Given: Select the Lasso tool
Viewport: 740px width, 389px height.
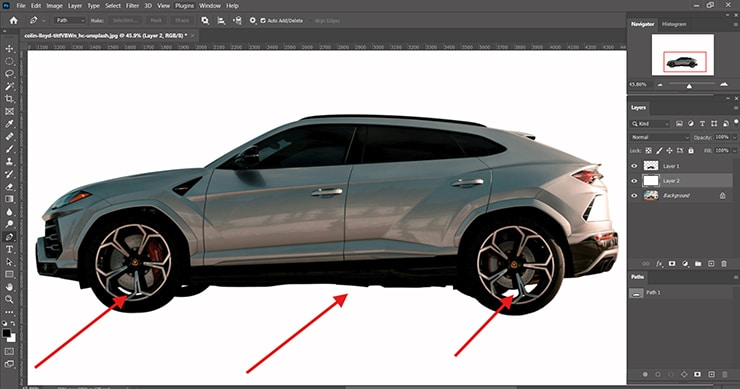Looking at the screenshot, I should pyautogui.click(x=9, y=74).
